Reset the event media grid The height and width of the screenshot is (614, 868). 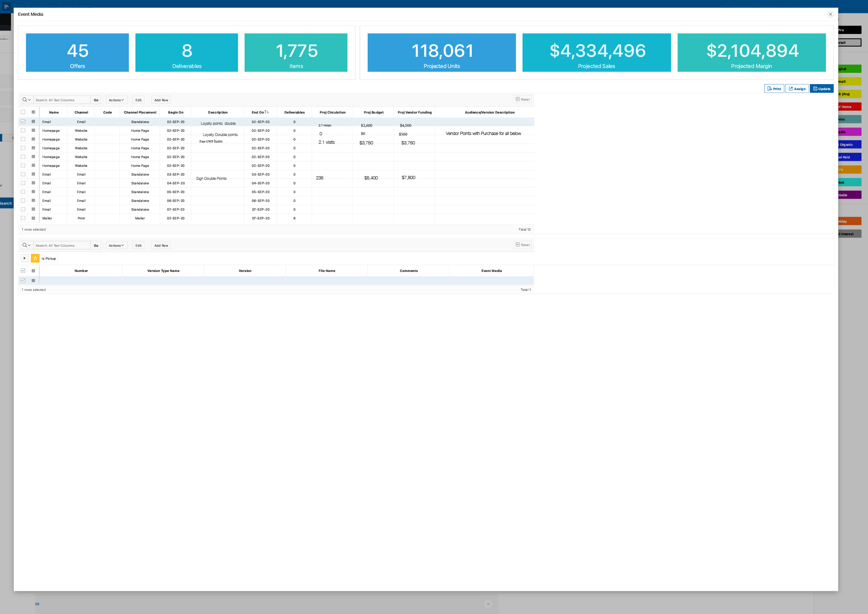pos(522,100)
